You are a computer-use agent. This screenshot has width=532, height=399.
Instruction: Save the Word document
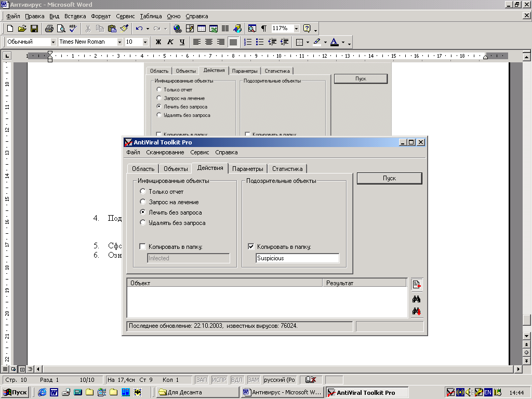(34, 29)
